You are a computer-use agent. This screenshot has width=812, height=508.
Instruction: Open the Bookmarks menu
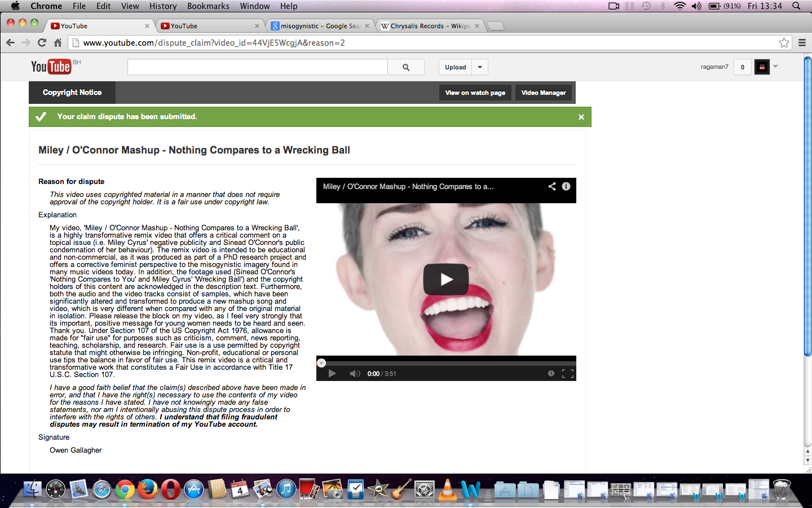[208, 6]
